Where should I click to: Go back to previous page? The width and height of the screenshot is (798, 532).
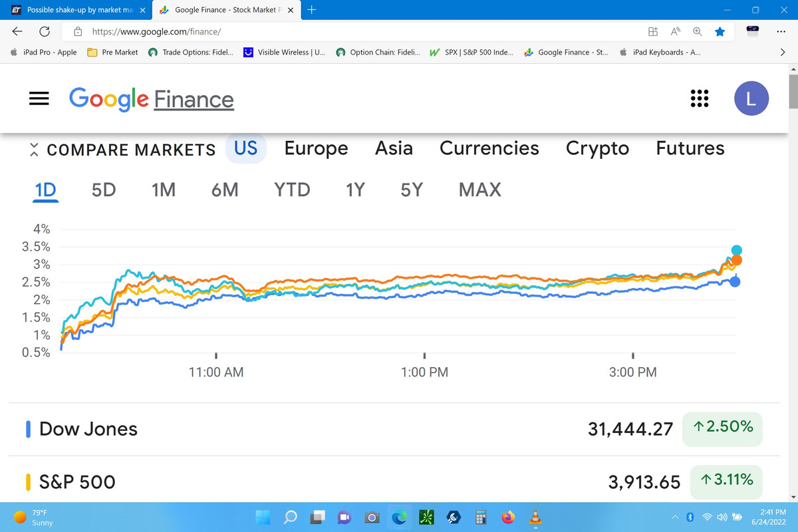click(x=18, y=31)
